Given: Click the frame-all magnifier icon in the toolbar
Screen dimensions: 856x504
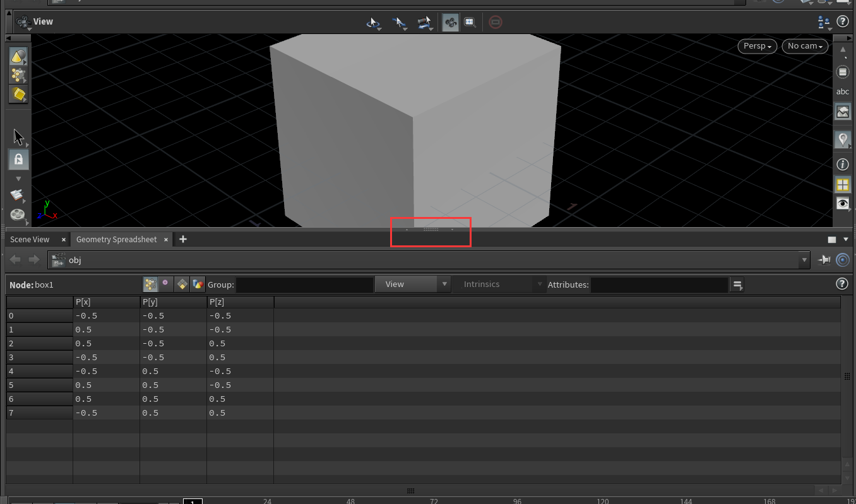Looking at the screenshot, I should pyautogui.click(x=470, y=22).
